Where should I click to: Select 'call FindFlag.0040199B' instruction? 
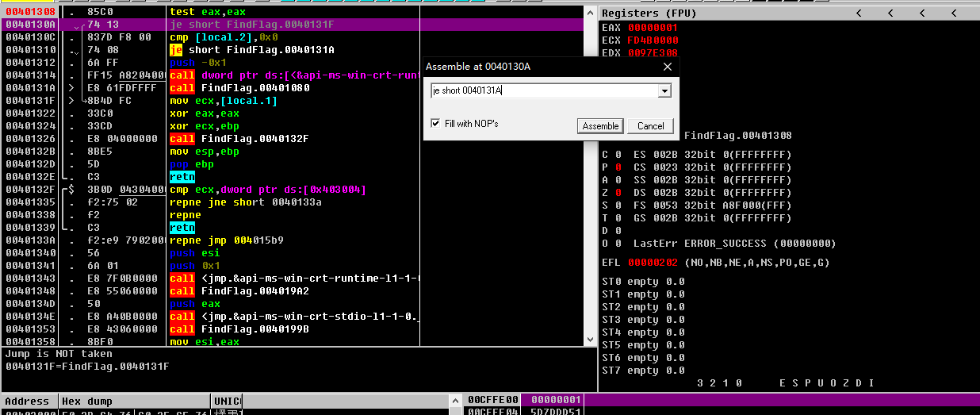[239, 329]
